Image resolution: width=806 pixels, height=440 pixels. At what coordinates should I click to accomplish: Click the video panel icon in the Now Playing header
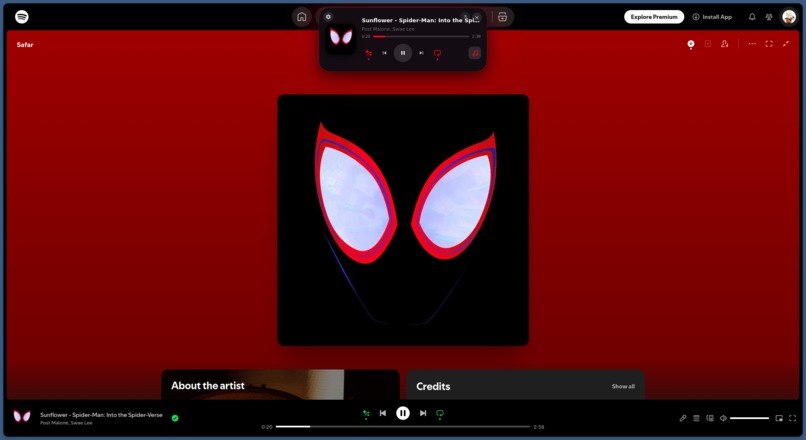pyautogui.click(x=708, y=44)
